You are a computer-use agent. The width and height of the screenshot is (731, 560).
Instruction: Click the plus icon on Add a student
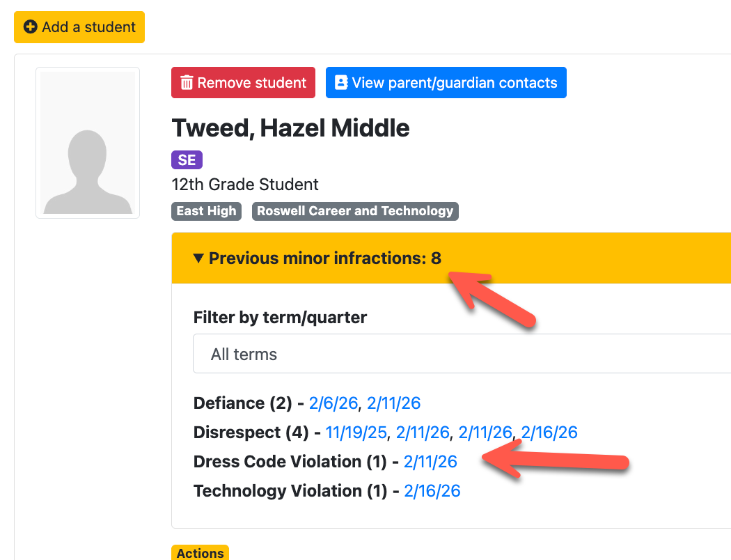tap(31, 27)
